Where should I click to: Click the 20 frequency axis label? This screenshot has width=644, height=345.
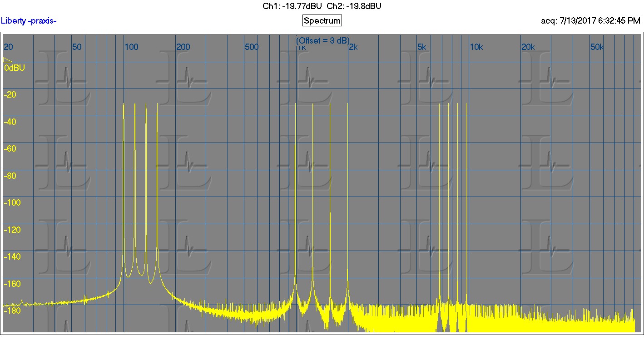pyautogui.click(x=8, y=47)
